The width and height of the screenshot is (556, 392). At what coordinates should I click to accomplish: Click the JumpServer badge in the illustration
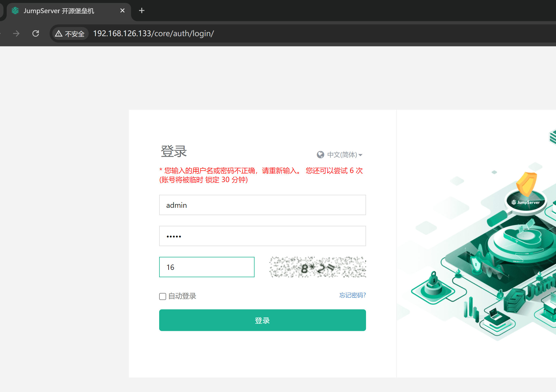tap(526, 202)
